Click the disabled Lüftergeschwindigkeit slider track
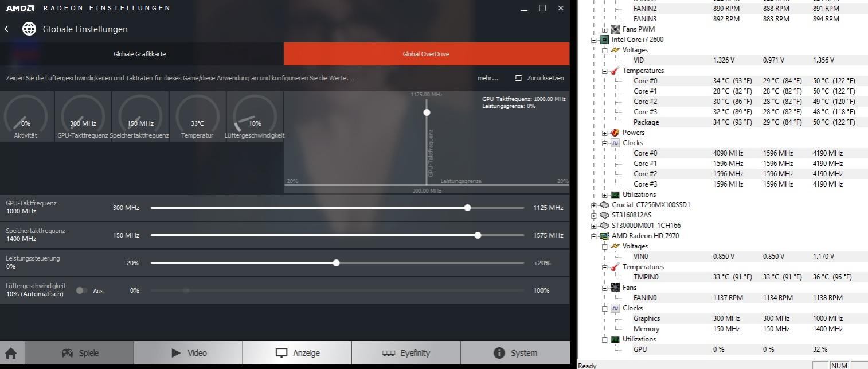Image resolution: width=868 pixels, height=369 pixels. tap(337, 290)
